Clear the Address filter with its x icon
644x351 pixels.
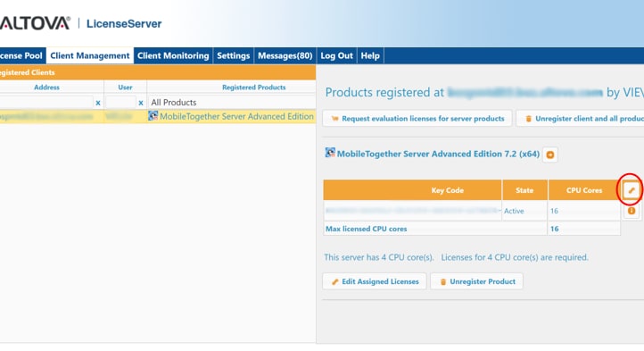tap(98, 103)
